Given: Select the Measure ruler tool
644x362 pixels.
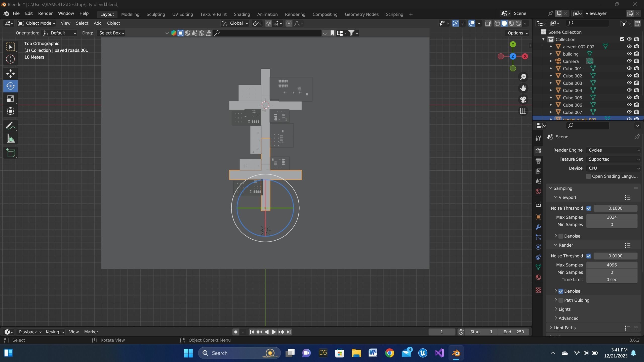Looking at the screenshot, I should [x=10, y=139].
